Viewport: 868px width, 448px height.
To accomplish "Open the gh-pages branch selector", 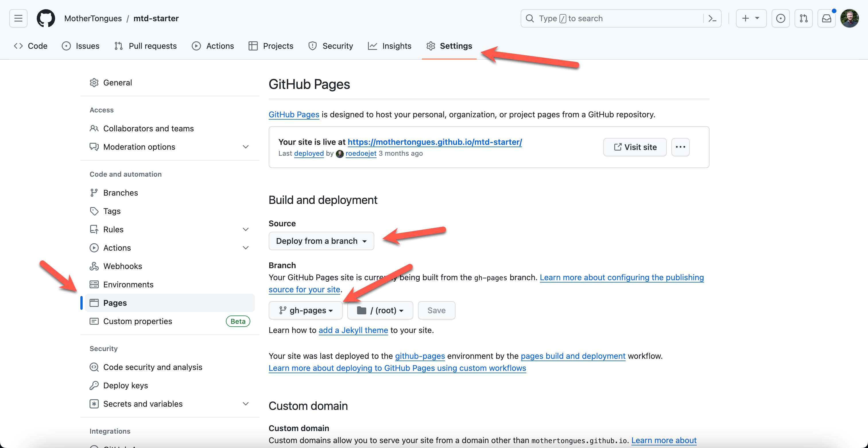I will (x=305, y=310).
